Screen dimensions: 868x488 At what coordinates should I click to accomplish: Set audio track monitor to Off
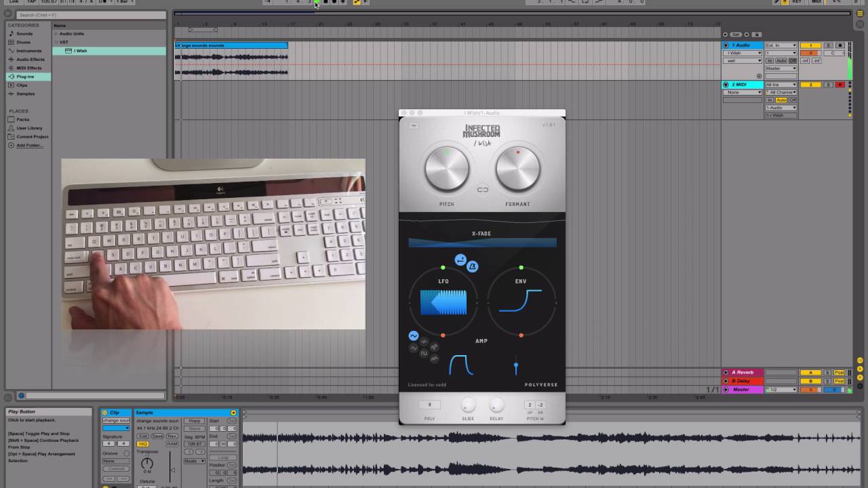click(793, 60)
